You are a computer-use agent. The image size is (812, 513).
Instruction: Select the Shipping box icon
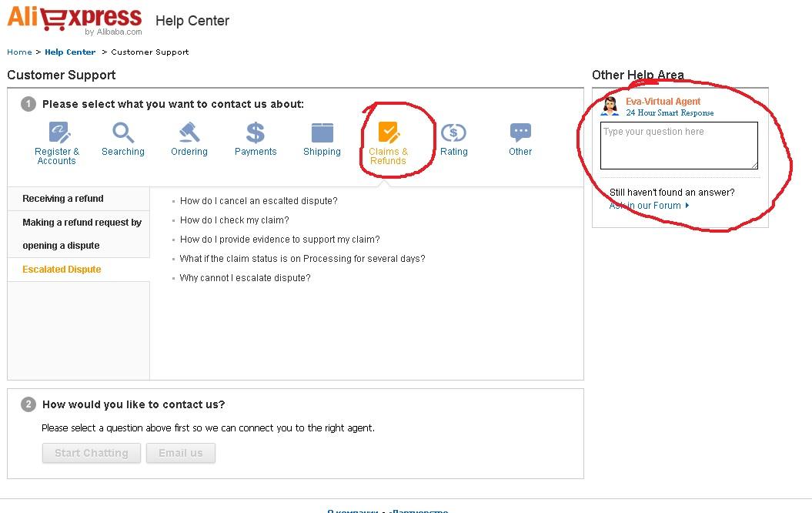(322, 132)
